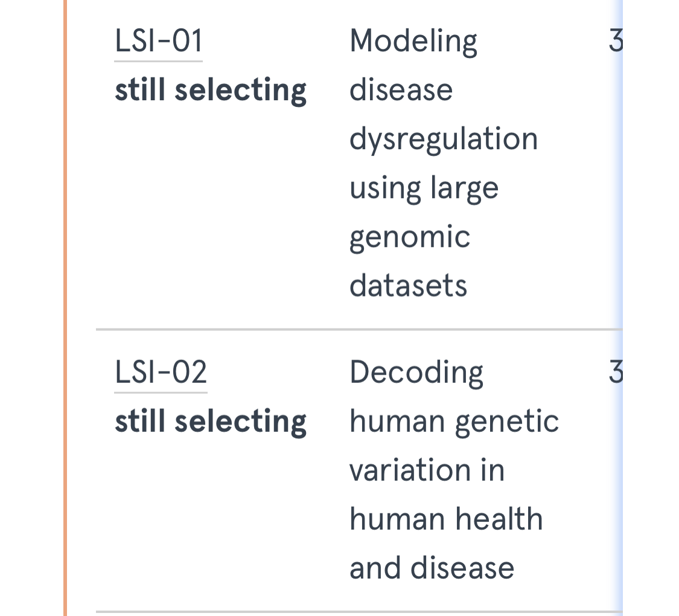The height and width of the screenshot is (616, 679).
Task: Click the orange vertical bar at left edge
Action: (x=65, y=302)
